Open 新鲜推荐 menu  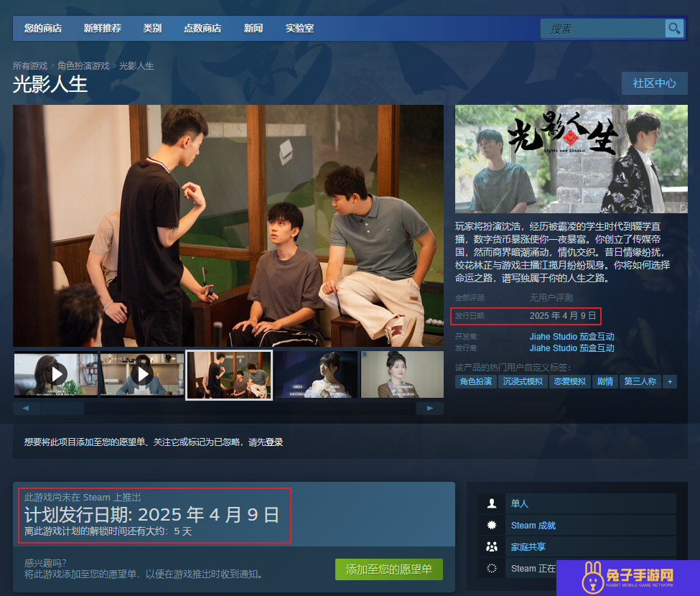click(x=102, y=28)
